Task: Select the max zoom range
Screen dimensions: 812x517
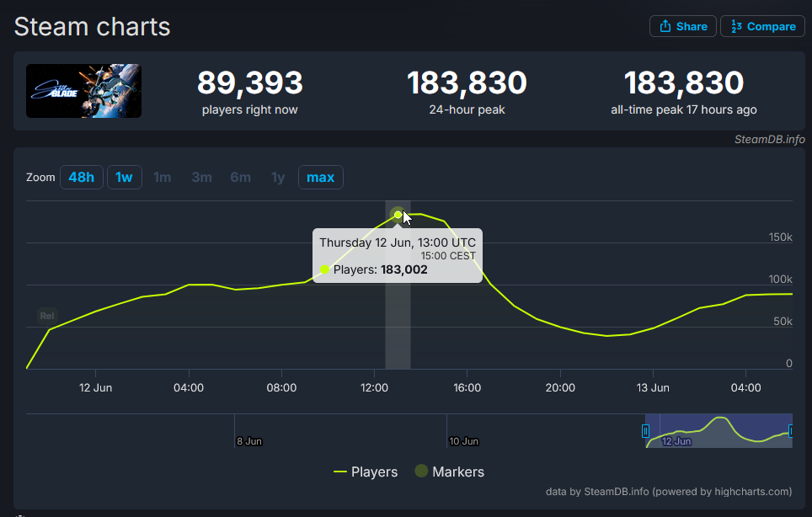Action: click(321, 178)
